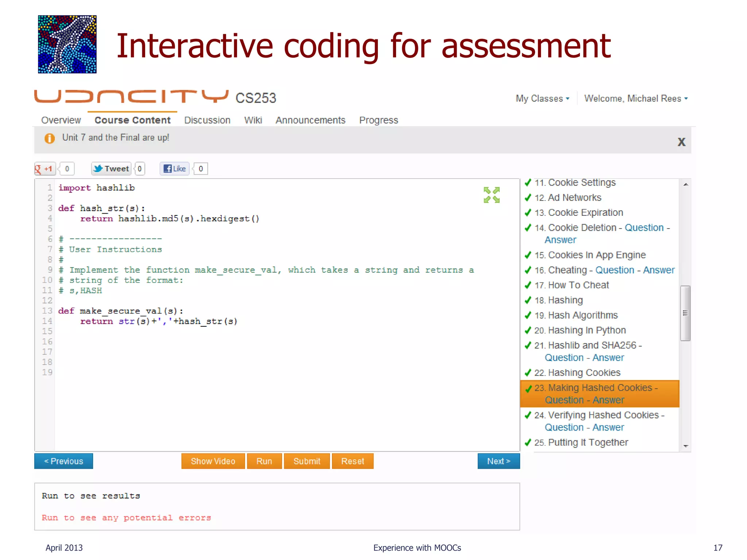Click checkmark next to 15. Cookies In App Engine
Viewport: 747px width, 560px height.
528,255
